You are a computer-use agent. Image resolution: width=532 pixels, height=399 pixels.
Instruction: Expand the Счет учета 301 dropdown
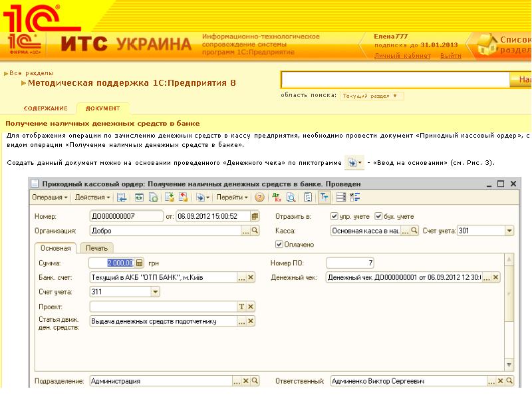509,231
